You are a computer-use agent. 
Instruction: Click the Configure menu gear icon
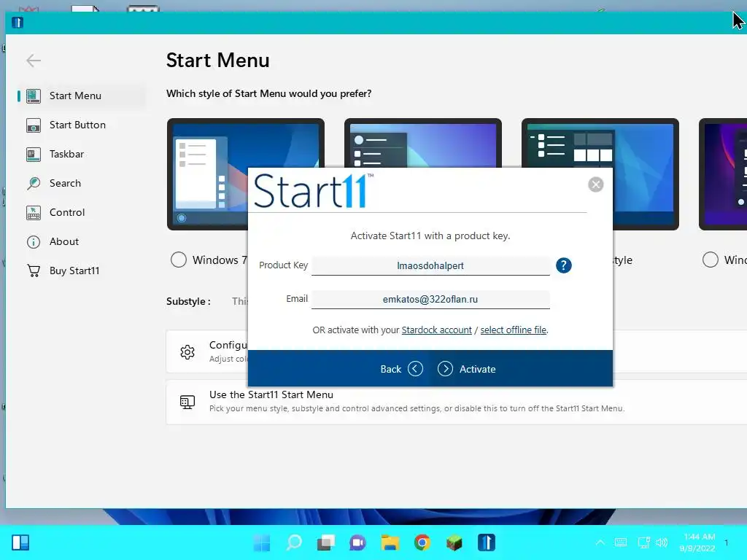pyautogui.click(x=187, y=352)
